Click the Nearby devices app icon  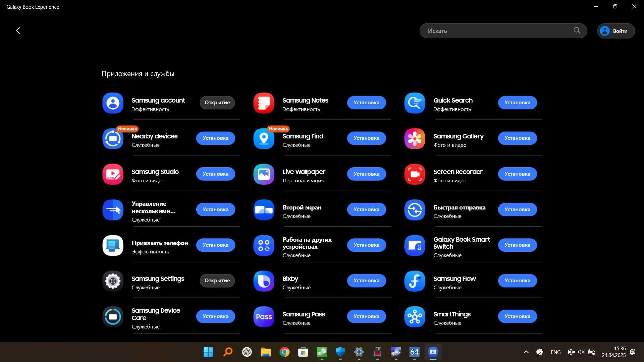pos(113,138)
